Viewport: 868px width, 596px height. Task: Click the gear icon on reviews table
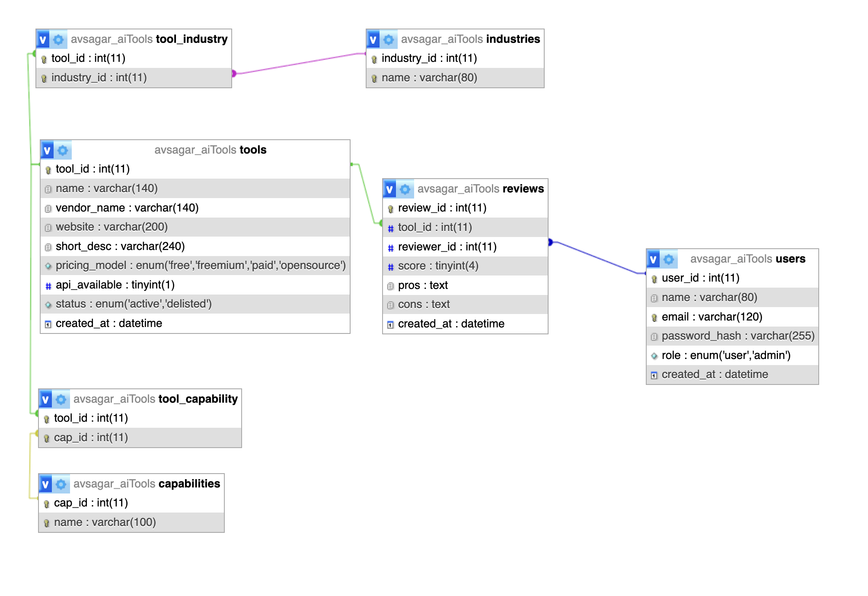coord(405,189)
